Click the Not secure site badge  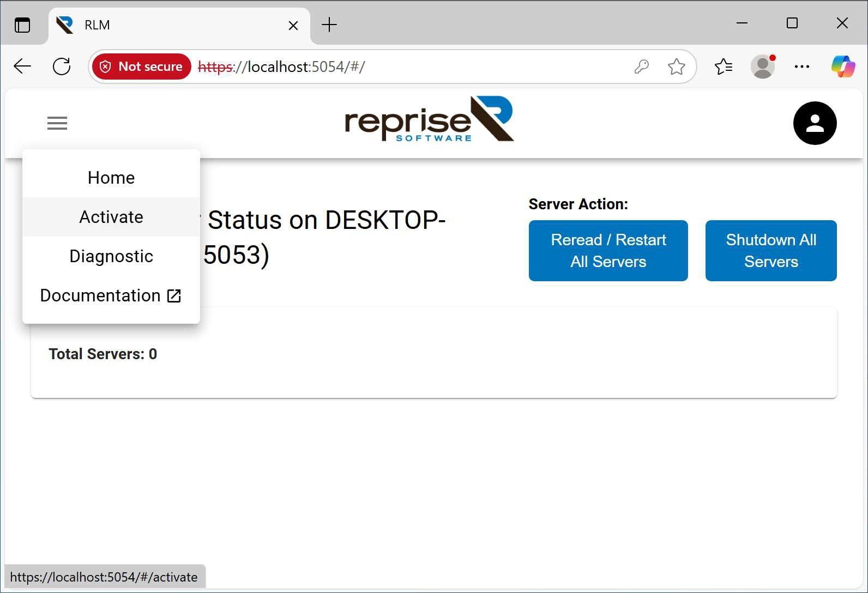142,66
